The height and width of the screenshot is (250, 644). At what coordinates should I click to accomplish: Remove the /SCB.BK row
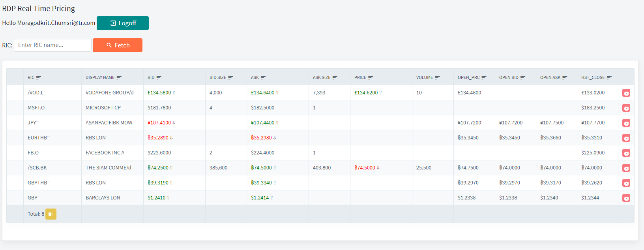(x=626, y=168)
